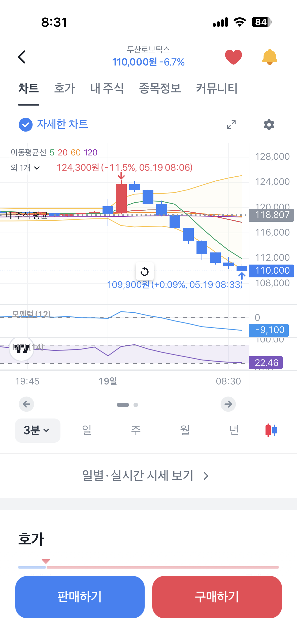Select 년 yearly period
The image size is (297, 644).
coord(234,430)
